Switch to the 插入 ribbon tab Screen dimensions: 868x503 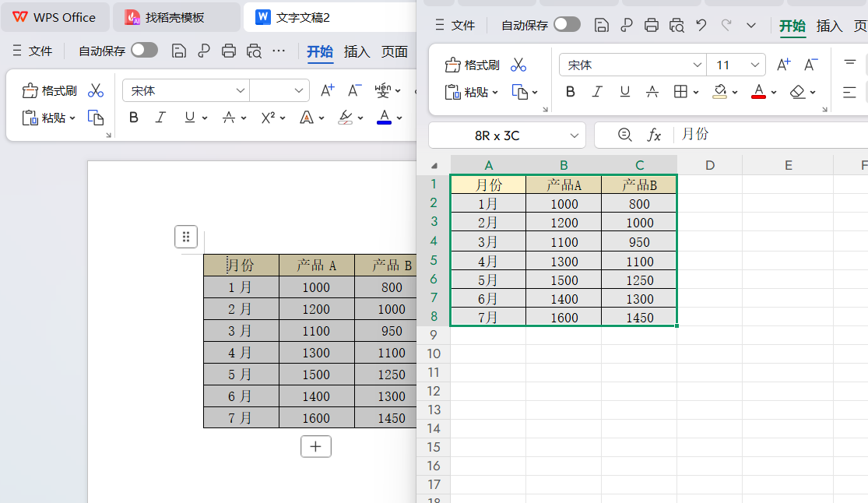[x=828, y=26]
